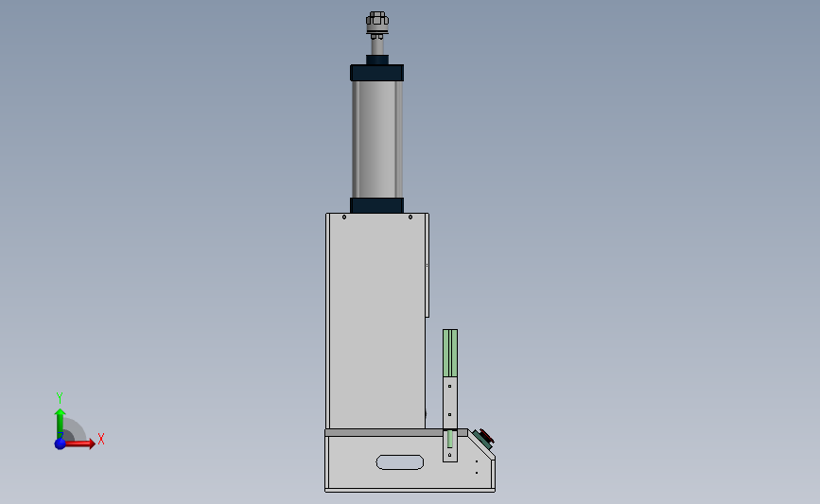This screenshot has width=820, height=504.
Task: Click the green Y axis arrow of the triad
Action: point(61,424)
